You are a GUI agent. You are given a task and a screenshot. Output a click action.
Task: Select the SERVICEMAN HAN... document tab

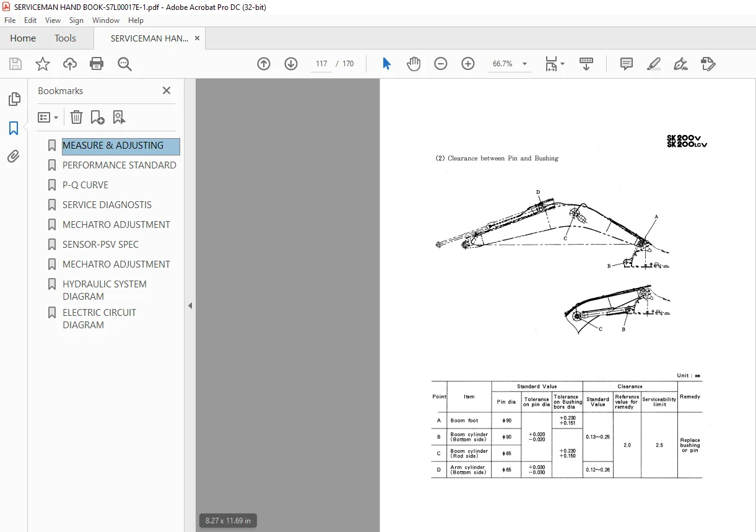tap(149, 38)
